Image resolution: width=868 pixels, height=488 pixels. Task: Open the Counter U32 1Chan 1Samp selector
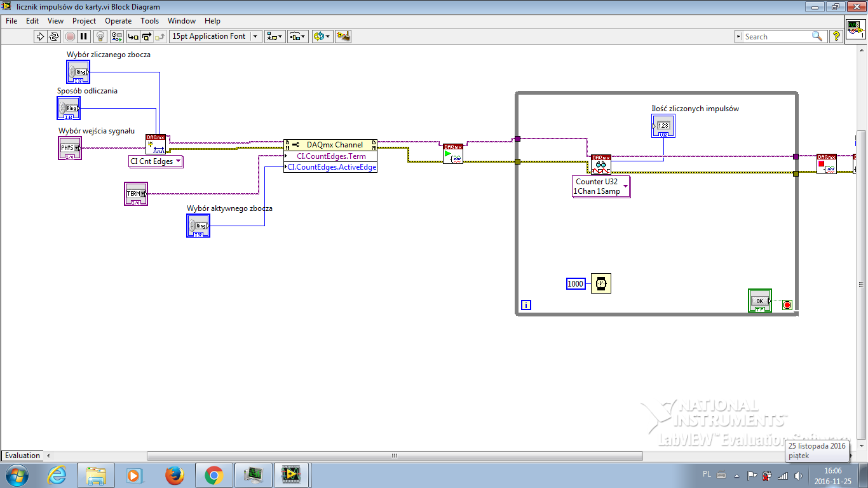[x=601, y=187]
